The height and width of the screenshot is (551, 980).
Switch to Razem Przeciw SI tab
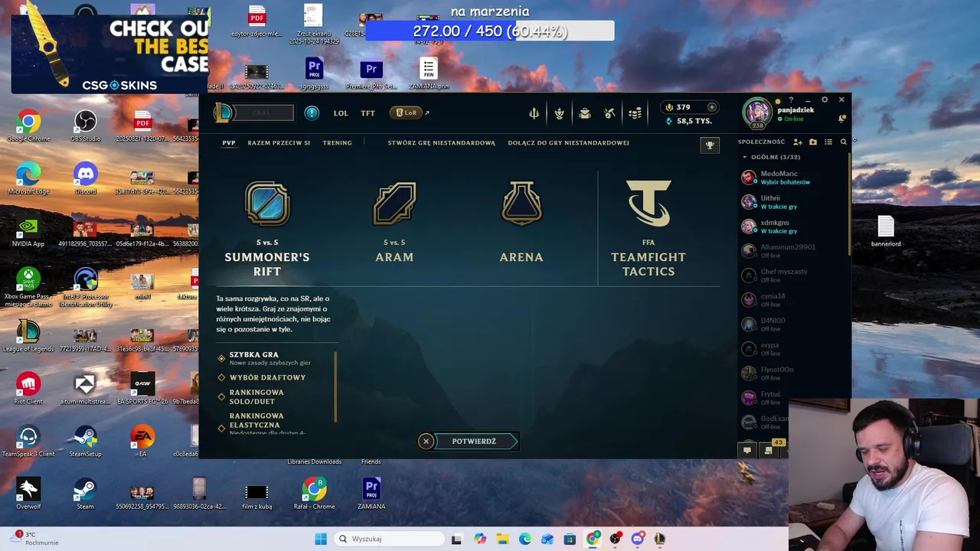pos(279,143)
